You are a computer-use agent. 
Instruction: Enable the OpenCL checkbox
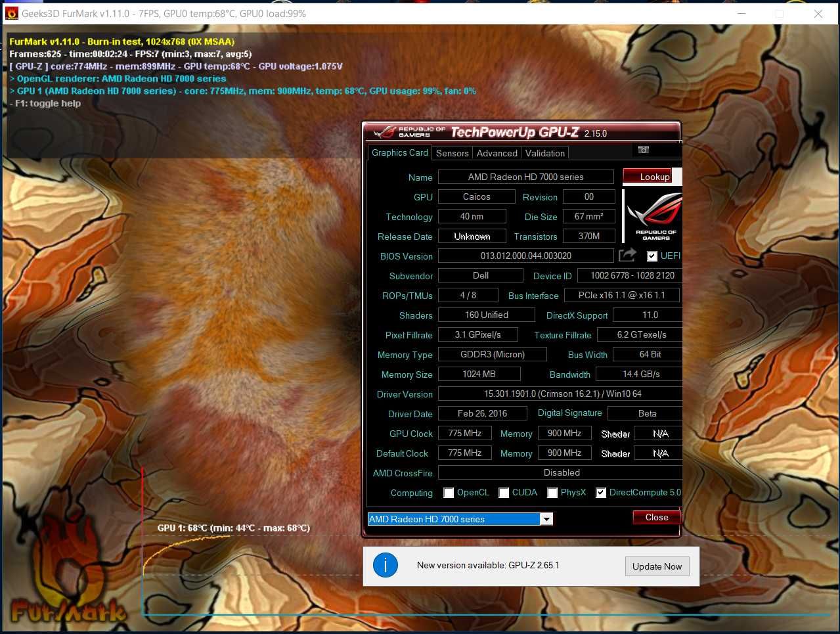(449, 493)
